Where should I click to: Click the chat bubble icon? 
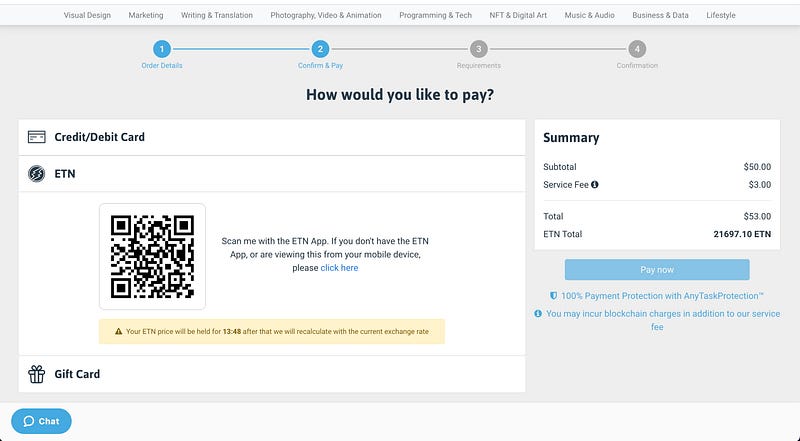pos(29,421)
